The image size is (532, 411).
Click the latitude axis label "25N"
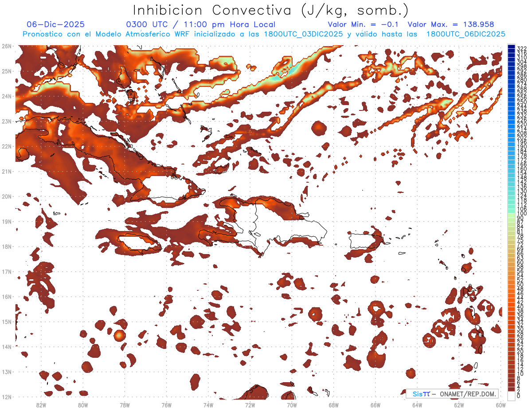tap(6, 71)
